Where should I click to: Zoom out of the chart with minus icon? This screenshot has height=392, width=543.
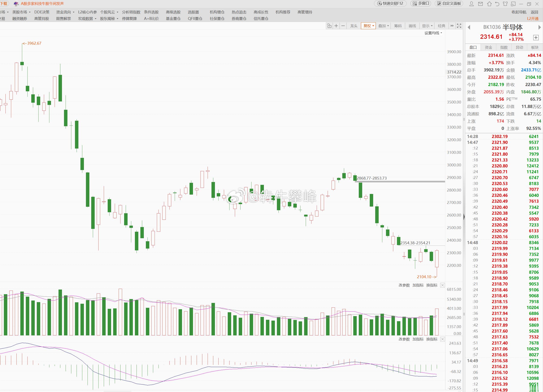click(343, 26)
